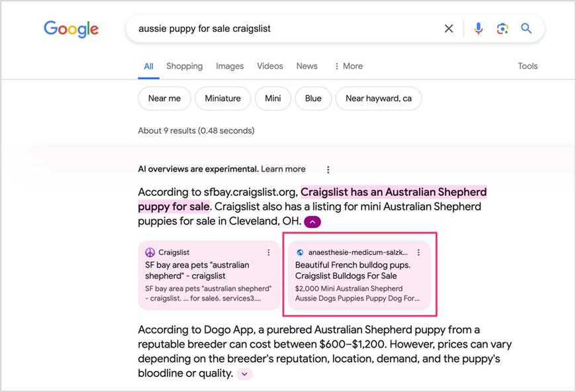
Task: Click in the search input field
Action: (x=287, y=28)
